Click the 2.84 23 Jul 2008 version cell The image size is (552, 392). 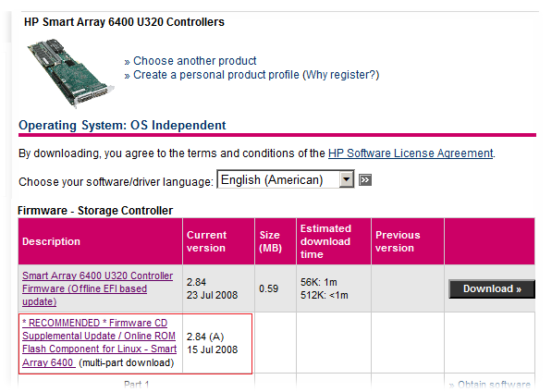click(x=218, y=288)
